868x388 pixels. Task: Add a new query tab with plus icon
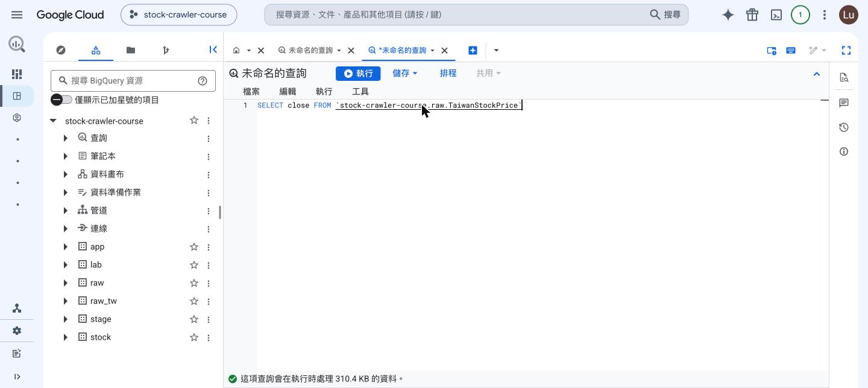click(x=473, y=50)
